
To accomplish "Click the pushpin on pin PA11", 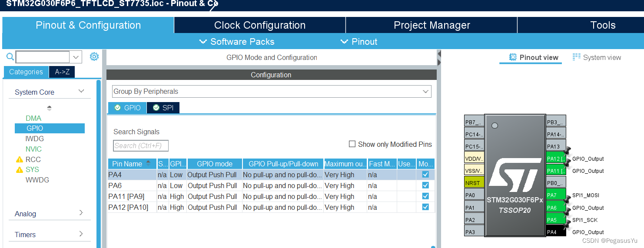I will pos(566,164).
